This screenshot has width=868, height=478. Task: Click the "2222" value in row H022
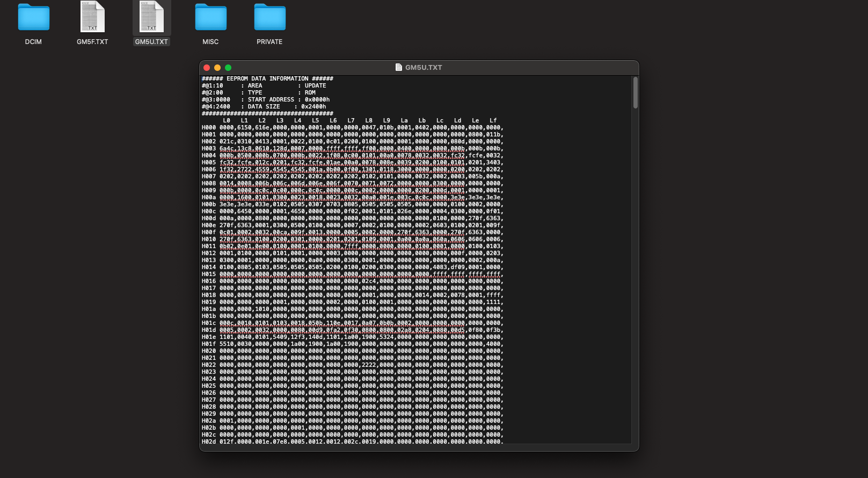[x=369, y=365]
